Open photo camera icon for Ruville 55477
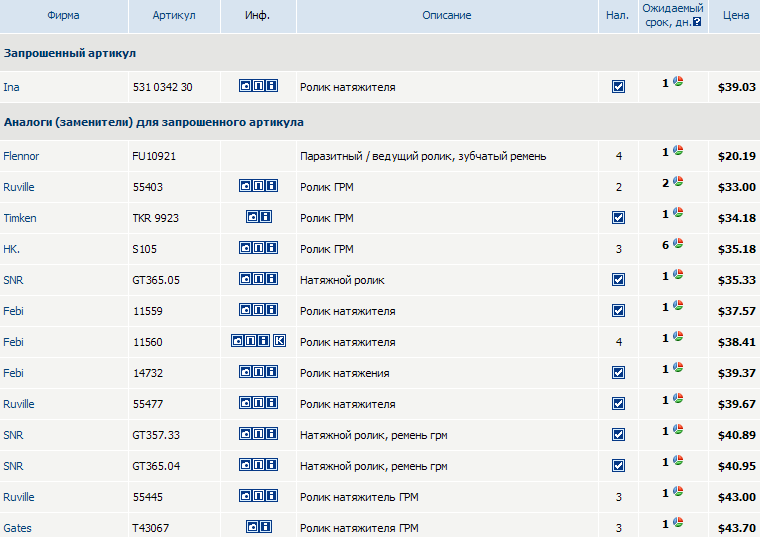760x537 pixels. (246, 403)
